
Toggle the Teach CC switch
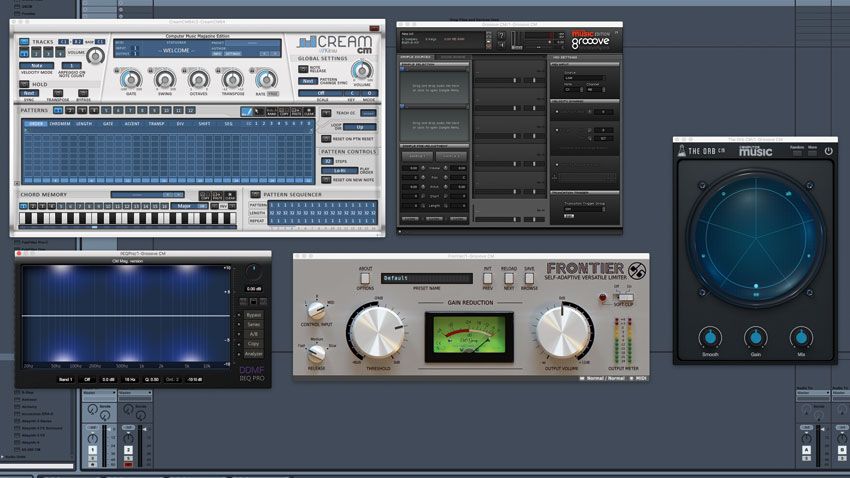coord(326,113)
